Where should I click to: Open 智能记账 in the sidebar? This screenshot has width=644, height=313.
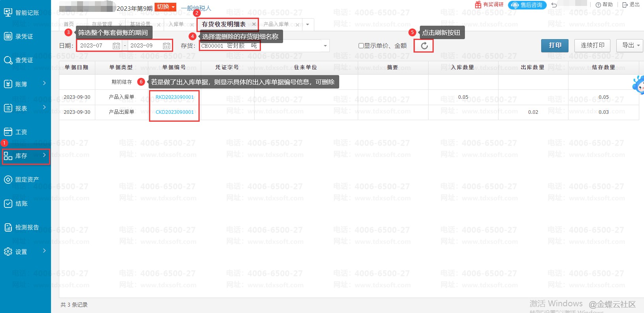click(22, 13)
